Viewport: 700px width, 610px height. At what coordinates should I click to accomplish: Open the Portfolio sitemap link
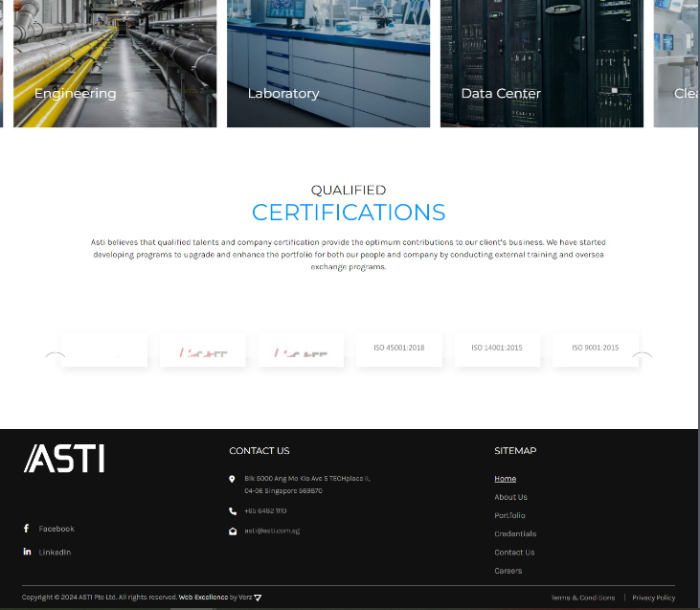coord(509,515)
